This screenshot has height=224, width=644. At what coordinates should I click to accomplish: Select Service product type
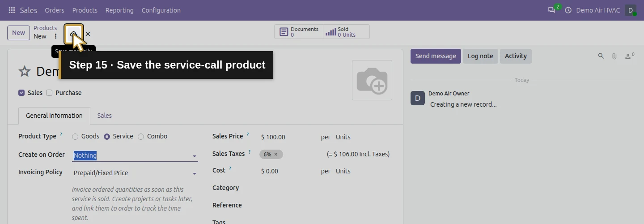coord(107,137)
